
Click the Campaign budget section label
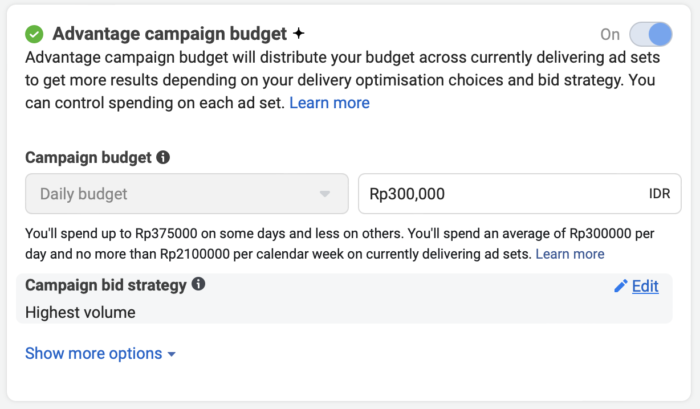[88, 157]
